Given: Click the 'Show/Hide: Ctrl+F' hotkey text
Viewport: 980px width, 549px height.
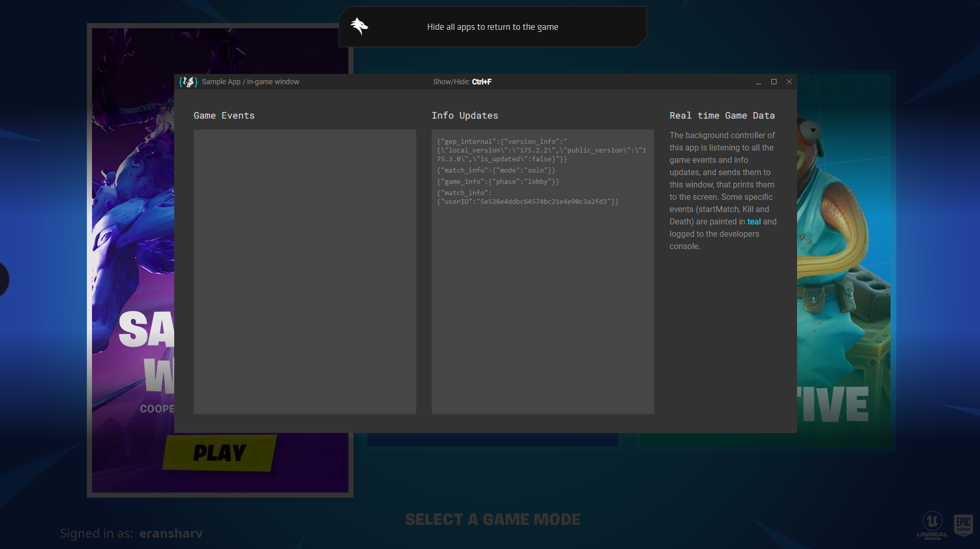Looking at the screenshot, I should [x=462, y=82].
